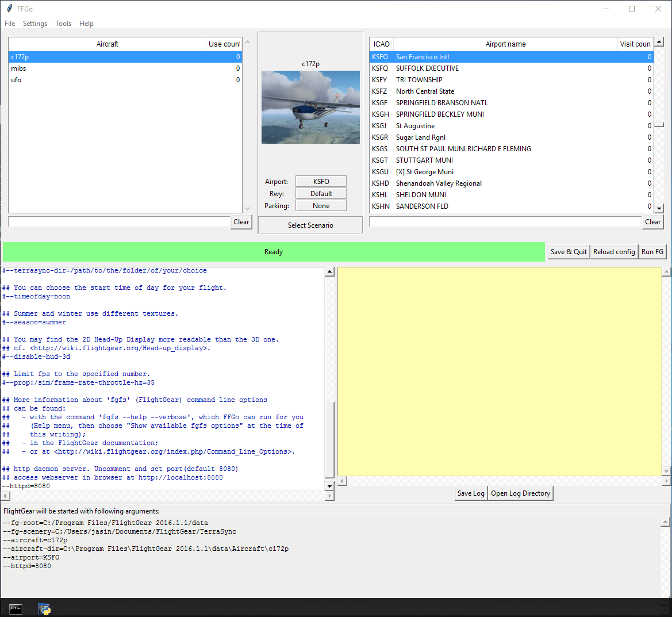Click the c172p aircraft thumbnail image
672x617 pixels.
[311, 107]
